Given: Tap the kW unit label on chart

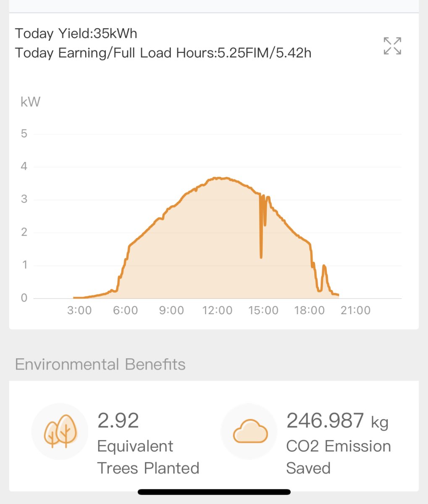Looking at the screenshot, I should [30, 102].
